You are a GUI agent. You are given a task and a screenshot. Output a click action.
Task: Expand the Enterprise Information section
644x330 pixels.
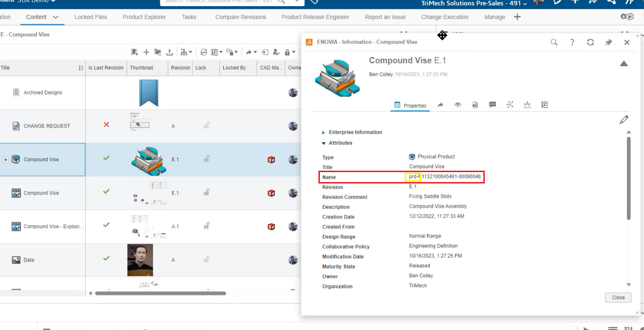click(x=324, y=132)
